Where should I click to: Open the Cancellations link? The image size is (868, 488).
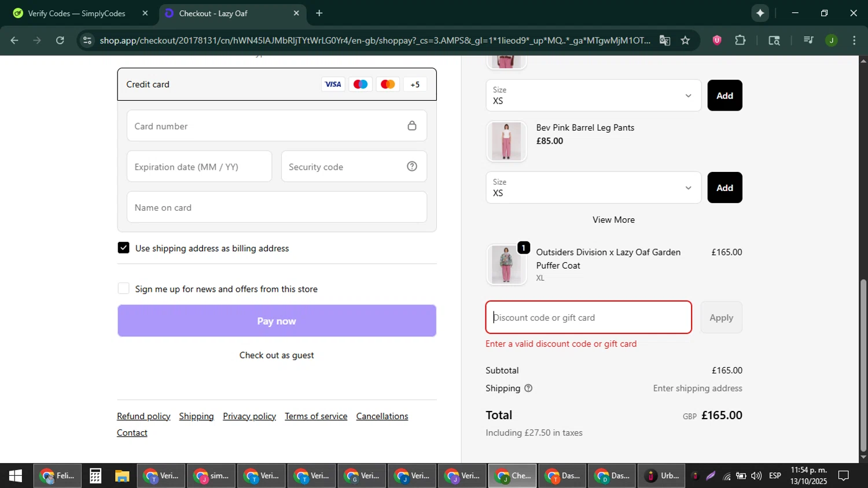click(x=382, y=416)
